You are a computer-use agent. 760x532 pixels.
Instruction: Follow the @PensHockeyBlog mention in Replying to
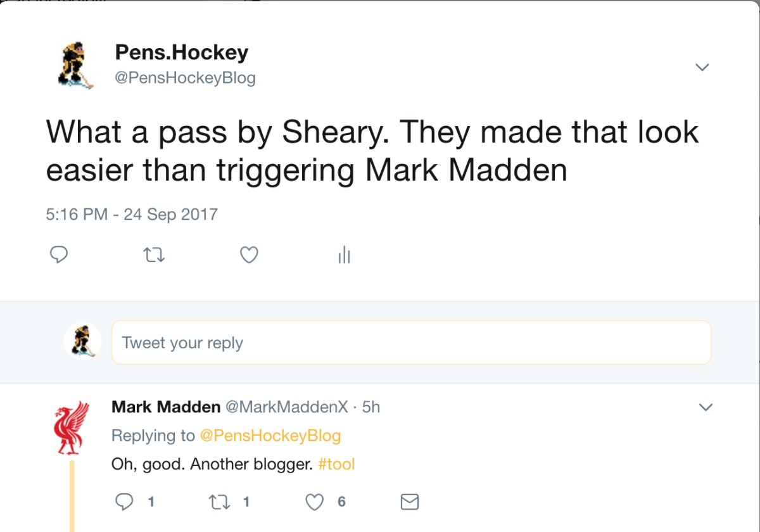click(270, 436)
